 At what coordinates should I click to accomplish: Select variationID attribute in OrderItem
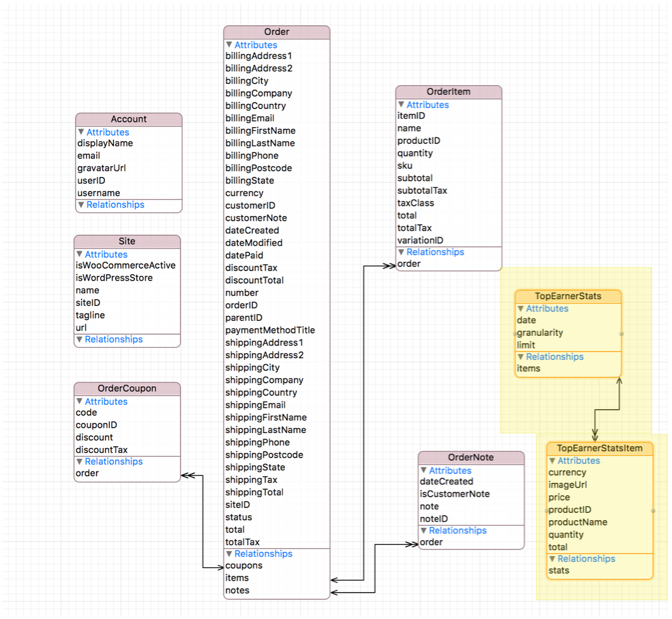(x=420, y=241)
